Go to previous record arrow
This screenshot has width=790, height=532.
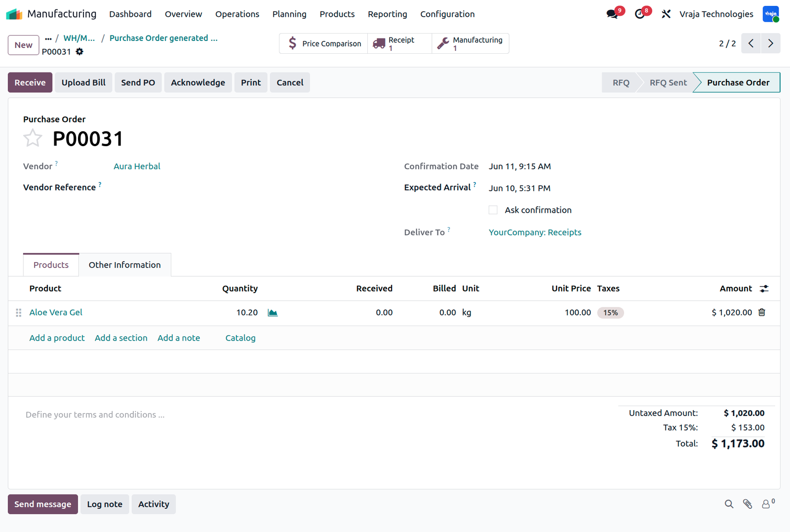point(751,43)
